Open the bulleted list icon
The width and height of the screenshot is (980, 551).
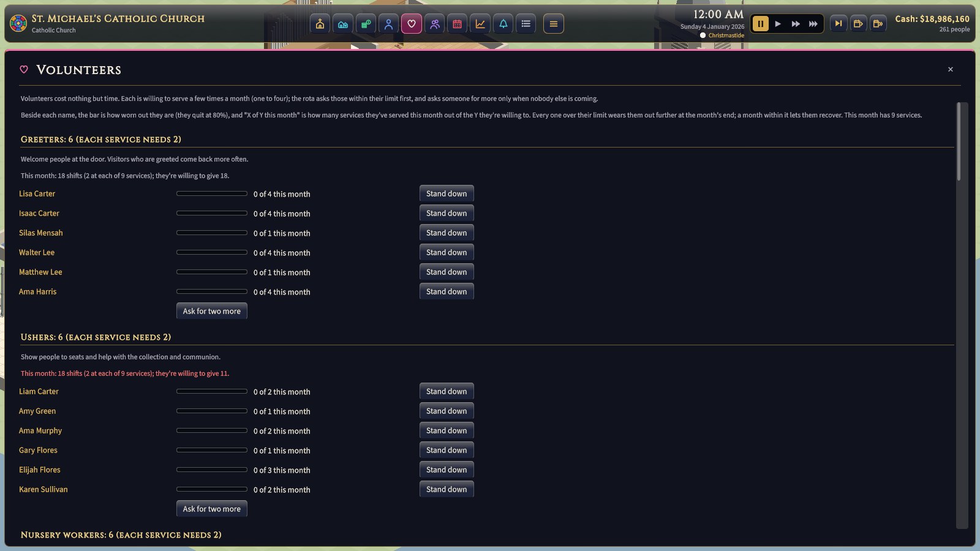point(526,24)
